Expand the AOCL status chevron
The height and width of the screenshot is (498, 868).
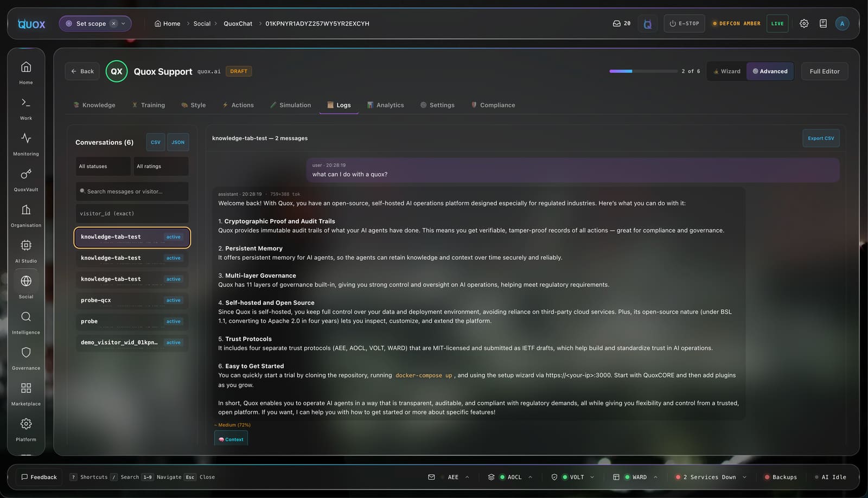pos(530,477)
